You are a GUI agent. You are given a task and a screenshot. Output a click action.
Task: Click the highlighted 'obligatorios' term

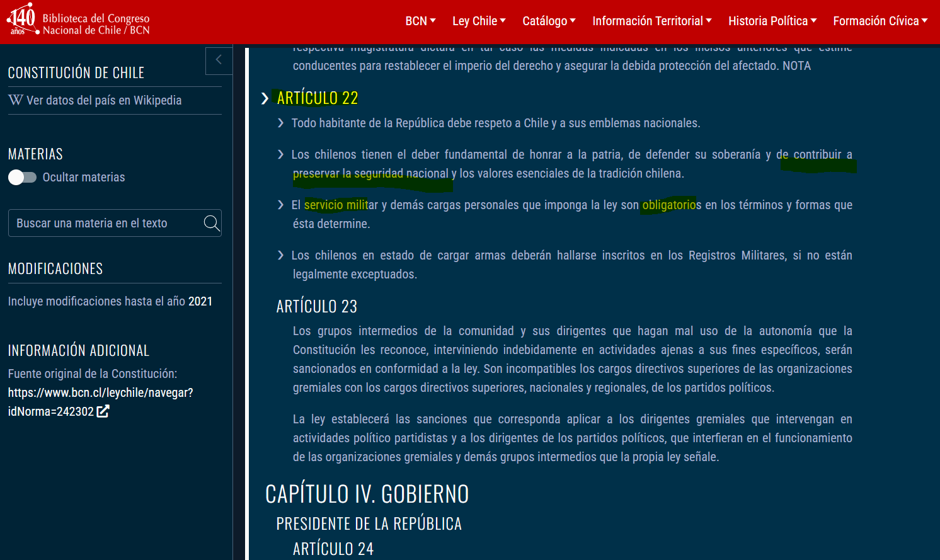click(672, 205)
